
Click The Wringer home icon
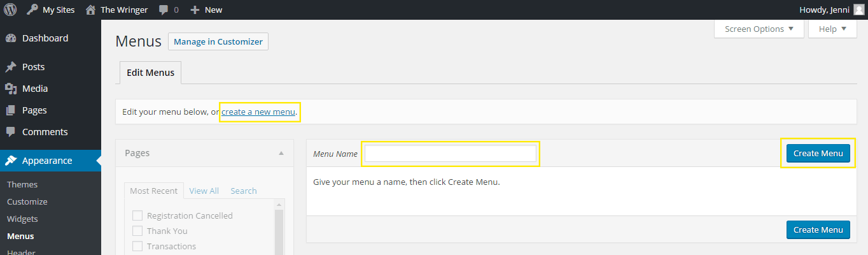pyautogui.click(x=91, y=10)
